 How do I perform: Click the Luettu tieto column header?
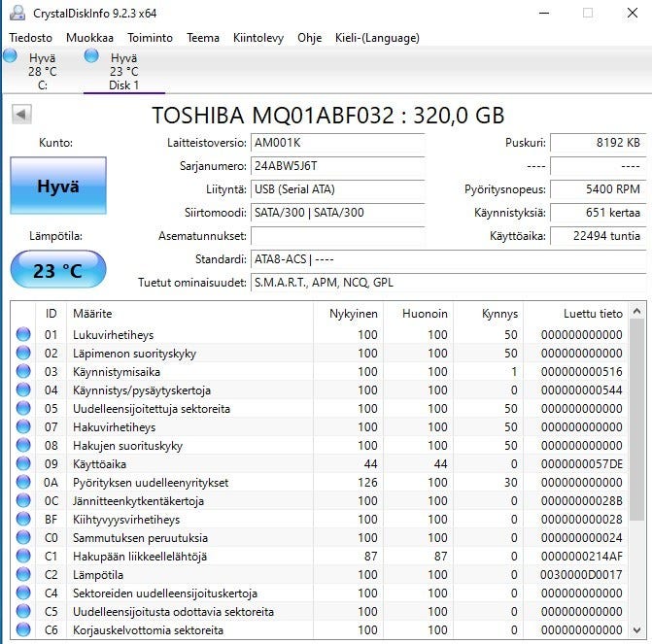tap(593, 314)
